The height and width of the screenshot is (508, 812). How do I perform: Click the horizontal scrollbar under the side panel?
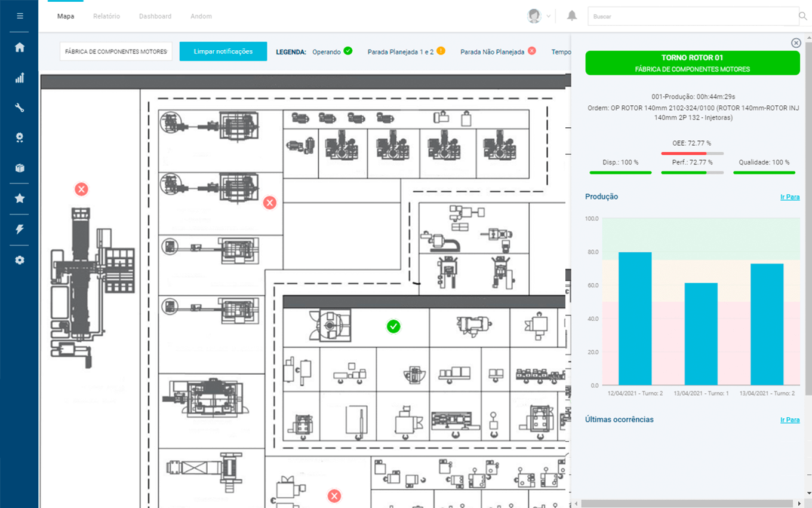pos(687,503)
